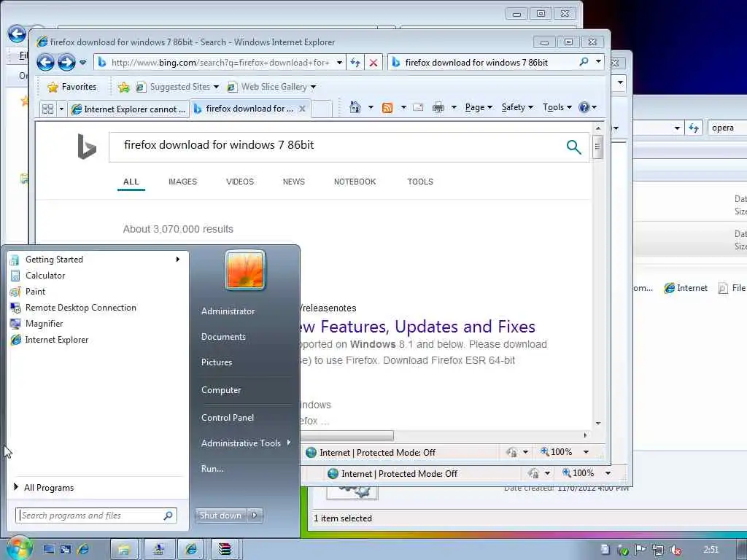This screenshot has height=560, width=747.
Task: Open file explorer folder taskbar button
Action: coord(124,550)
